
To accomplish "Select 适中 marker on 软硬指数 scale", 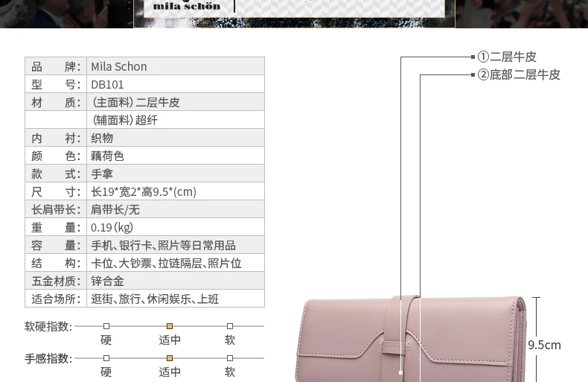I will (x=170, y=326).
